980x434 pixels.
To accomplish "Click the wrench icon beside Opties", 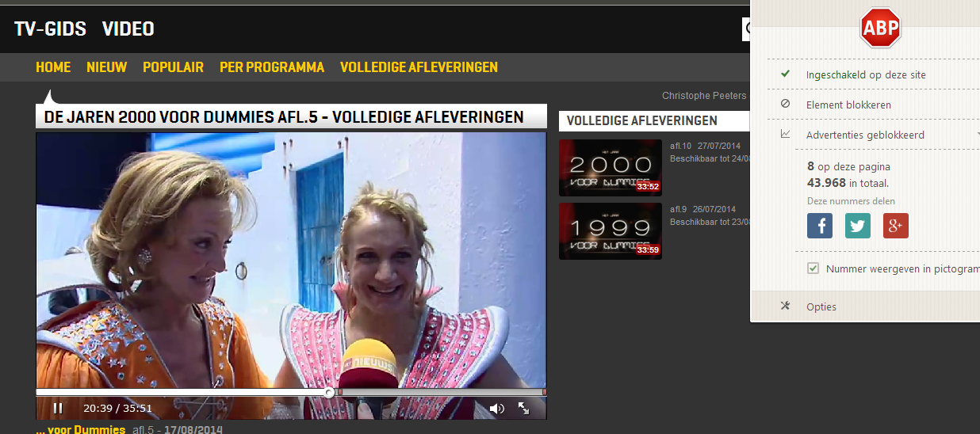I will (x=785, y=306).
